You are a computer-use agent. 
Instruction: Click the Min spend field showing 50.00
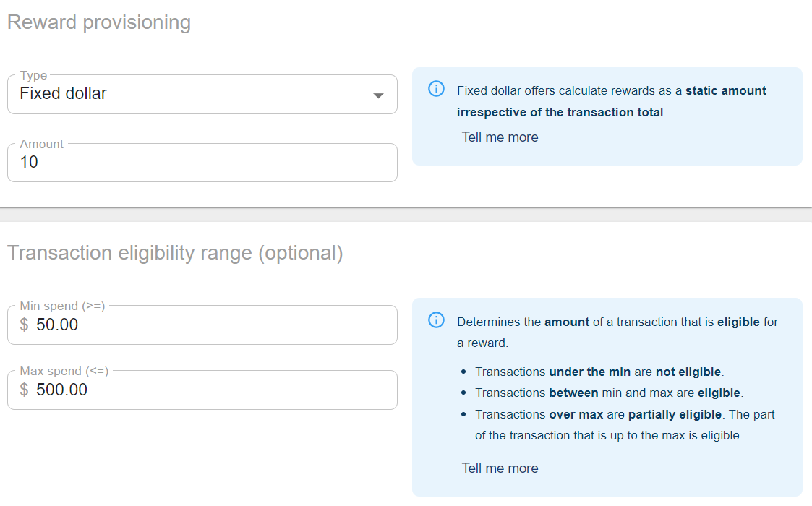tap(202, 325)
